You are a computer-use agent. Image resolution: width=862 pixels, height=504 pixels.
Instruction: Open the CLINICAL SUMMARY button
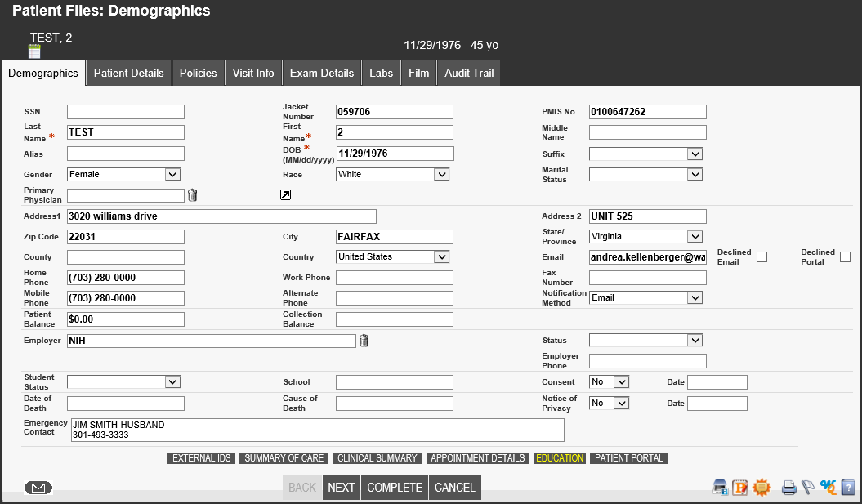tap(377, 457)
